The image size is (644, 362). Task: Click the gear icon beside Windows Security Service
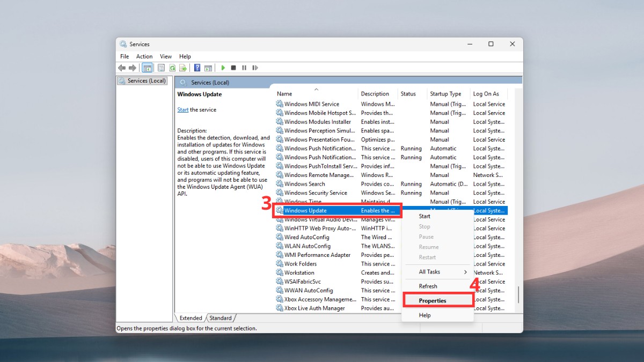(279, 193)
